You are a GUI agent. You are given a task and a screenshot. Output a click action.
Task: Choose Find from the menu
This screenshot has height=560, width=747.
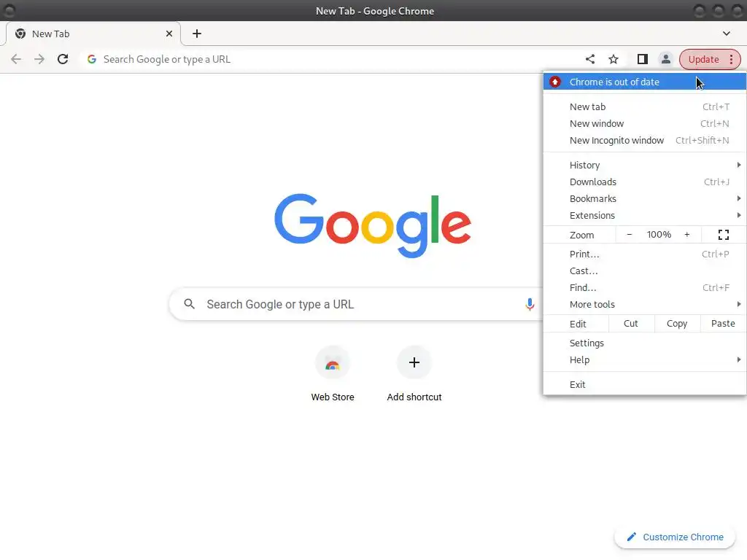coord(645,287)
